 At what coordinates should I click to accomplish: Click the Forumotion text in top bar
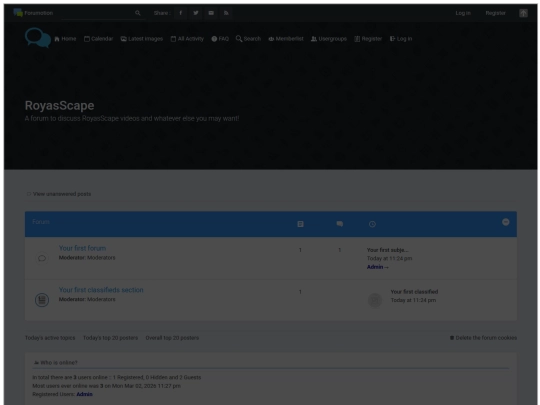(39, 13)
